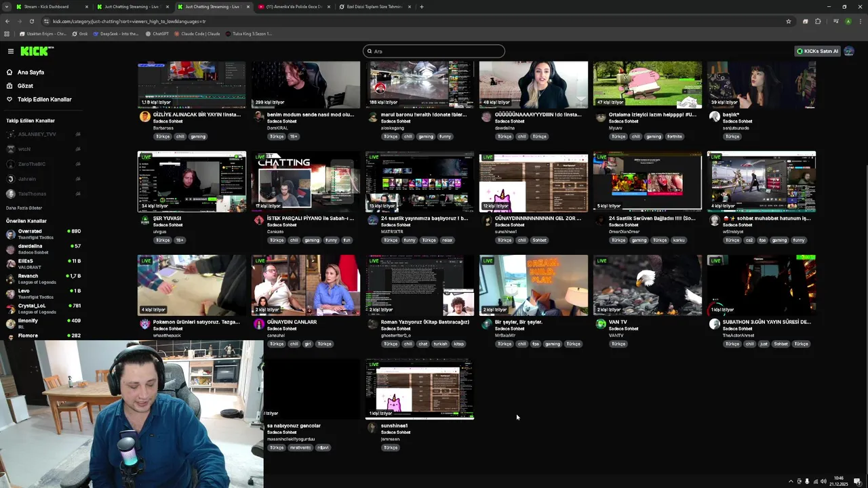This screenshot has width=868, height=488.
Task: Open the VAN TV eagle stream thumbnail
Action: point(648,285)
